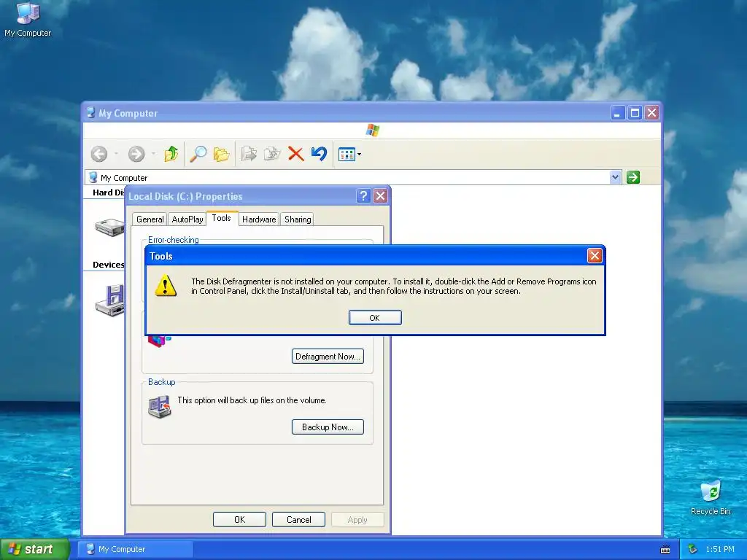Click the green Go arrow button
Image resolution: width=747 pixels, height=560 pixels.
[632, 177]
